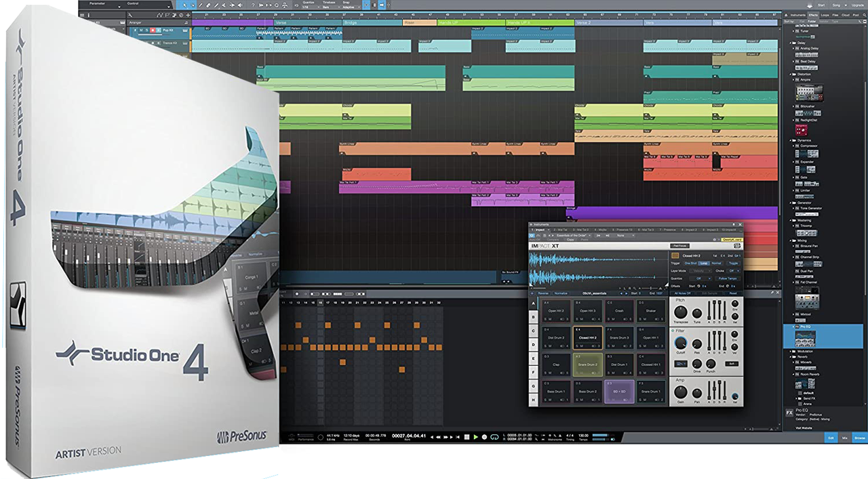Open the Instruments browser tab
The width and height of the screenshot is (868, 479).
point(797,14)
